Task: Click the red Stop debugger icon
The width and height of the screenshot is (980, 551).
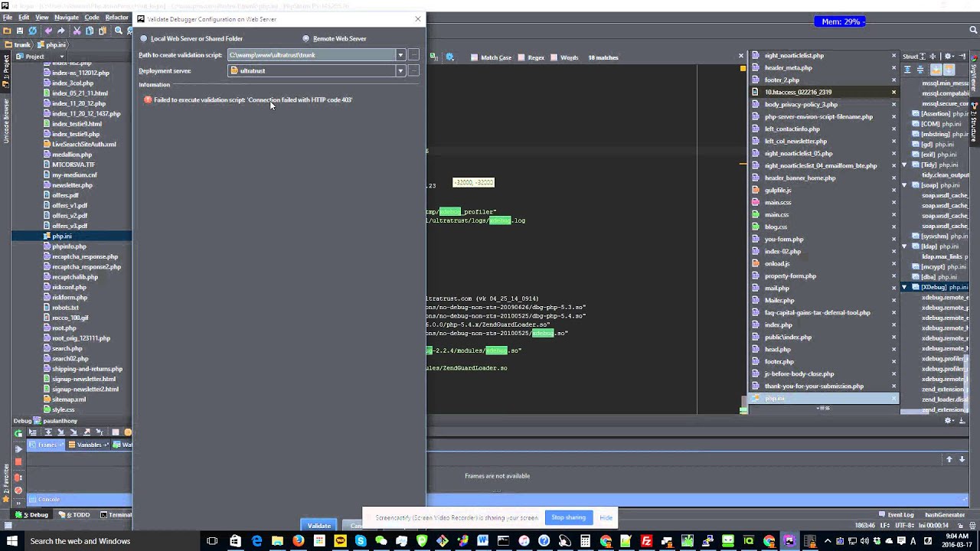Action: pyautogui.click(x=18, y=461)
